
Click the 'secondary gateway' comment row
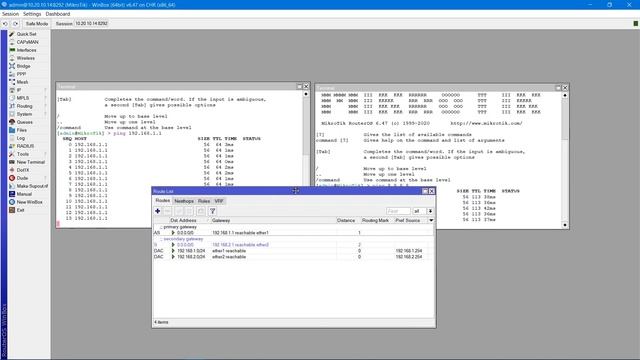[x=293, y=239]
